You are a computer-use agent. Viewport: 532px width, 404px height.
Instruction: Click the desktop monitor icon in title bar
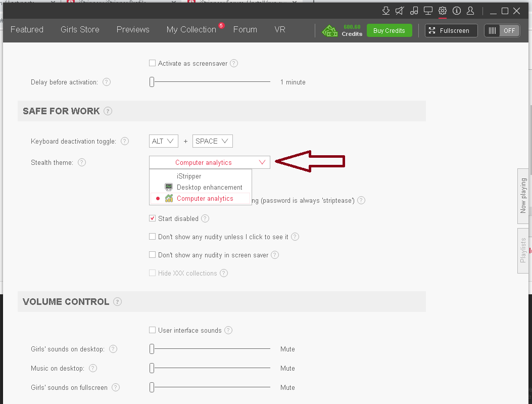tap(428, 11)
